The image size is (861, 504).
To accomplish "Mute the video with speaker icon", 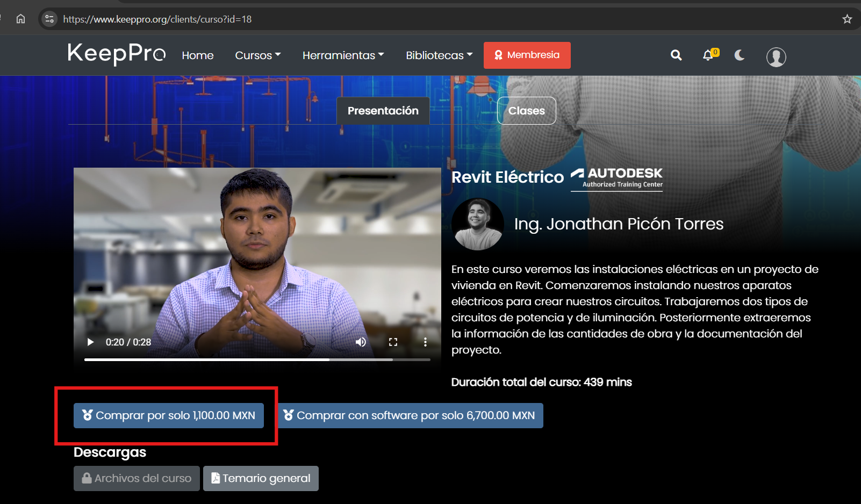I will point(361,342).
